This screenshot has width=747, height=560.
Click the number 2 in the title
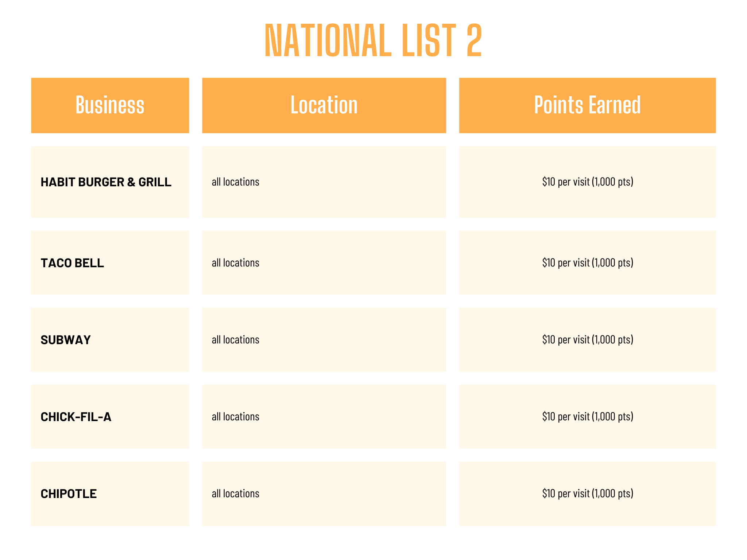point(474,40)
